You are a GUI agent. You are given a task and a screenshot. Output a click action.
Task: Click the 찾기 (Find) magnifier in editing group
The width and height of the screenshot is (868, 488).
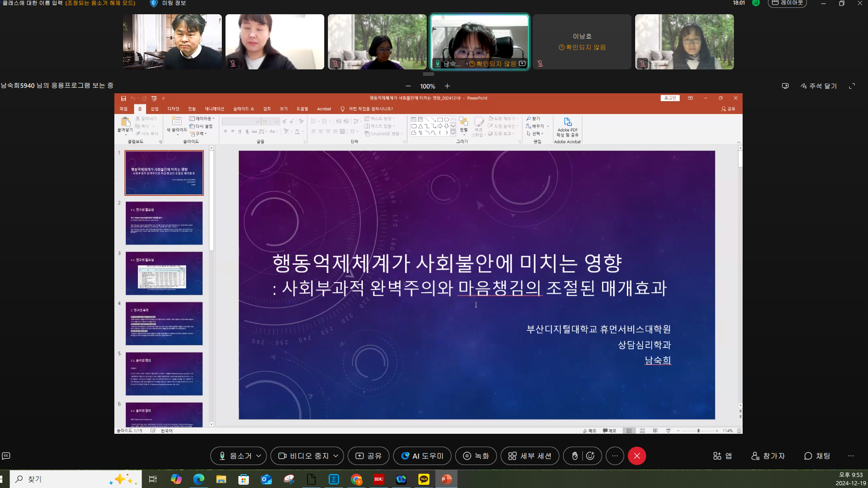coord(529,119)
